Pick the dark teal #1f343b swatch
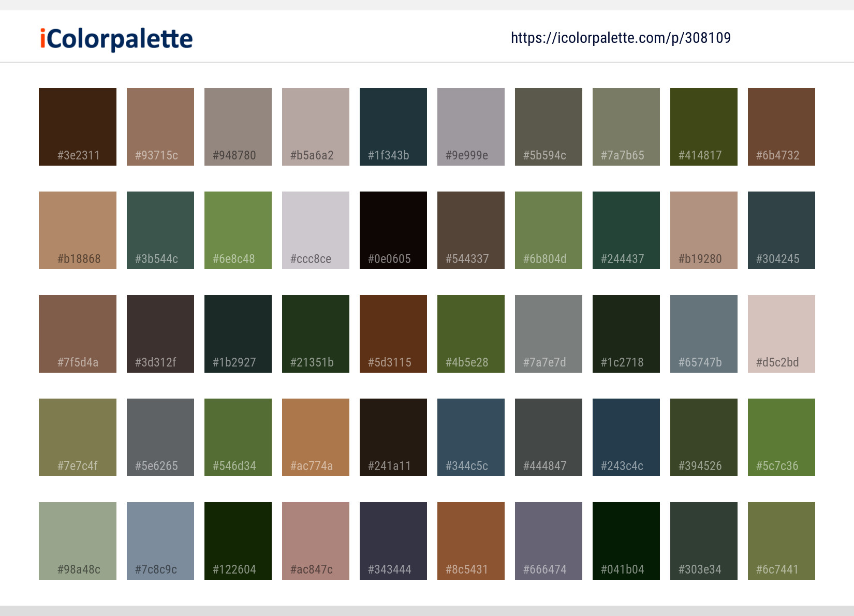The width and height of the screenshot is (854, 616). [x=393, y=126]
